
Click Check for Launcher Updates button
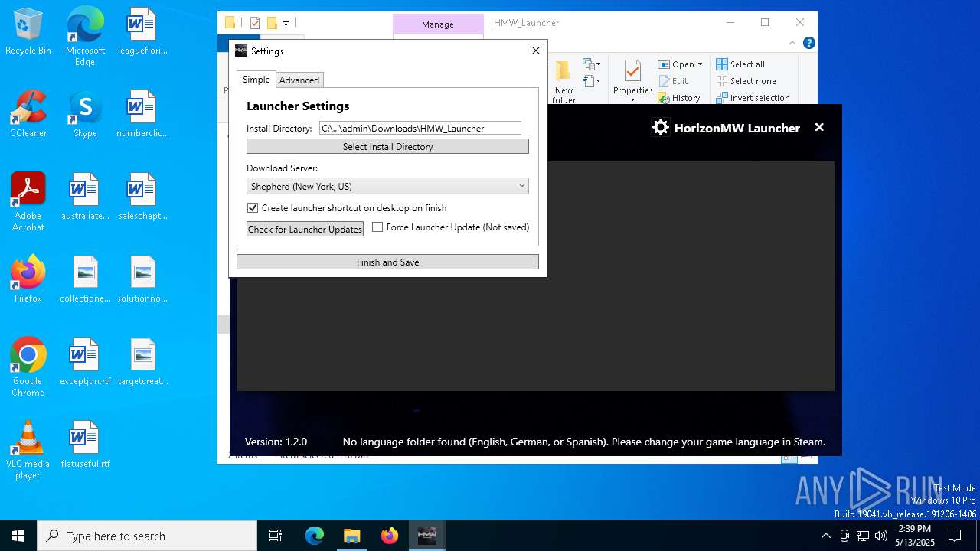[305, 229]
